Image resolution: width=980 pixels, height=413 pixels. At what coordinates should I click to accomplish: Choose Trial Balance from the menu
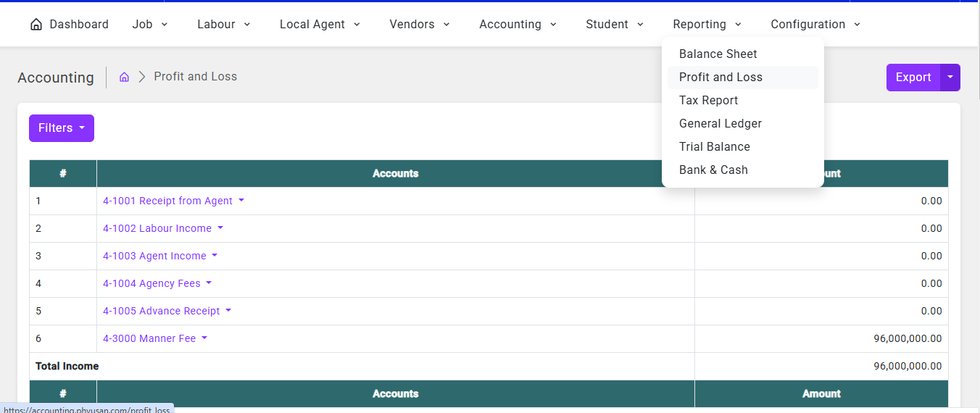tap(714, 146)
